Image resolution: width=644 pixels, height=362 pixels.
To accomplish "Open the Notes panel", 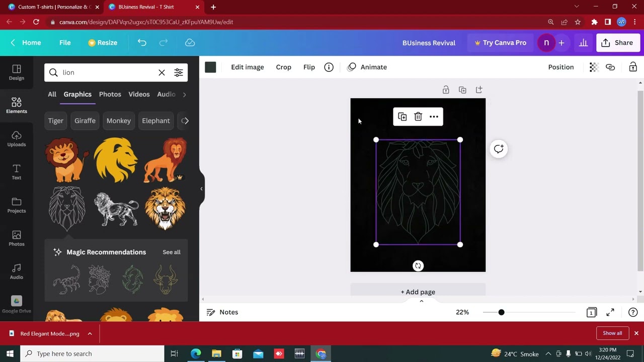I will (x=222, y=312).
